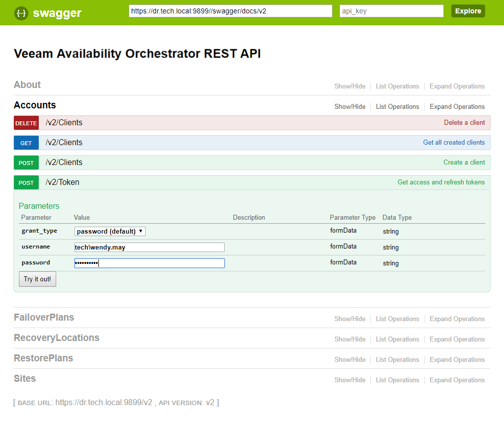Focus the swagger docs URL field
The width and height of the screenshot is (504, 425).
(x=231, y=11)
